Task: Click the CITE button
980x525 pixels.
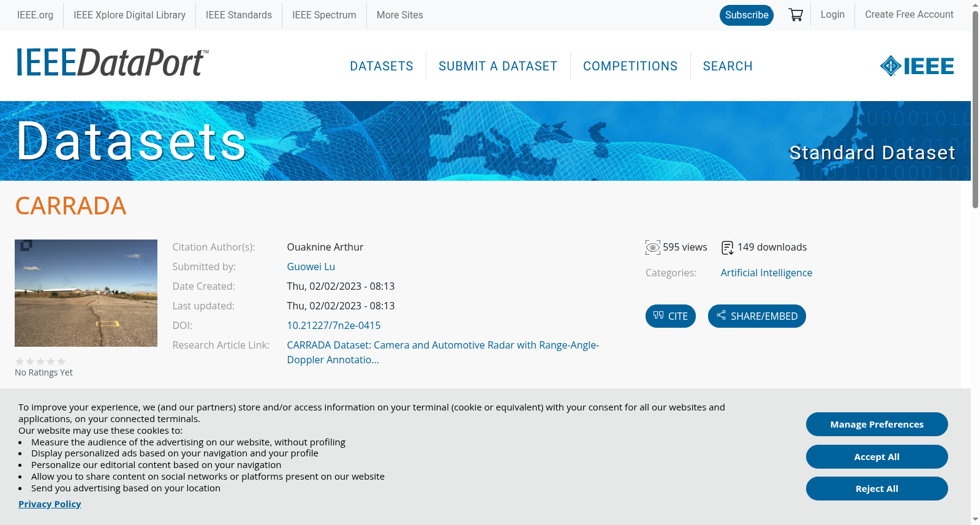Action: tap(671, 316)
